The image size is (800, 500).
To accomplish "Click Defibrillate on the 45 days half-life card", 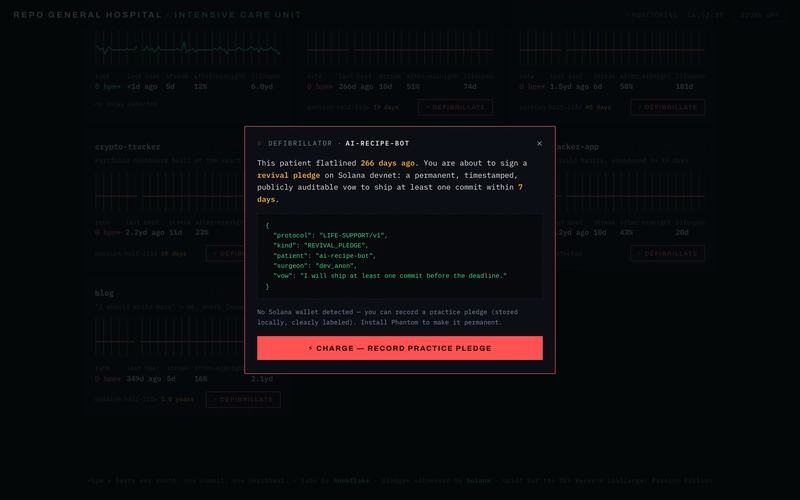I will tap(667, 107).
